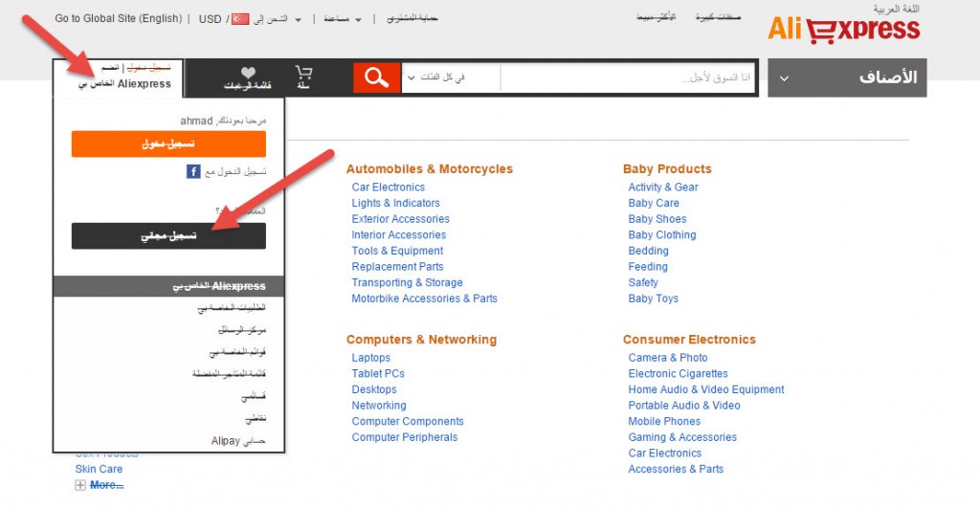Open the Car Electronics link under Automobiles
Screen dimensions: 980x509
[389, 188]
